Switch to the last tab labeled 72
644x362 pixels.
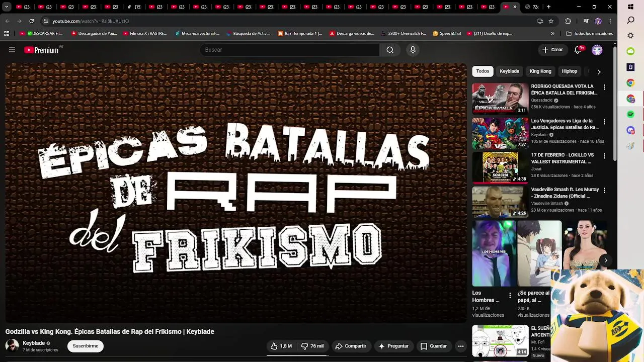(x=532, y=7)
